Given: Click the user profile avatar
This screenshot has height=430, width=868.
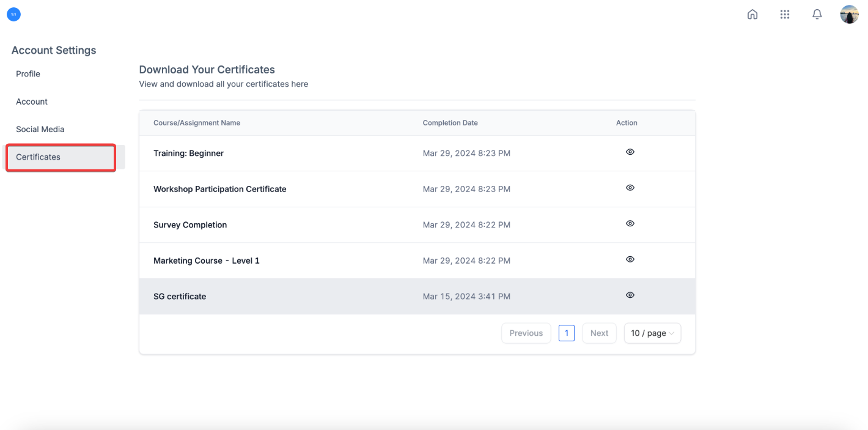Looking at the screenshot, I should [x=849, y=15].
